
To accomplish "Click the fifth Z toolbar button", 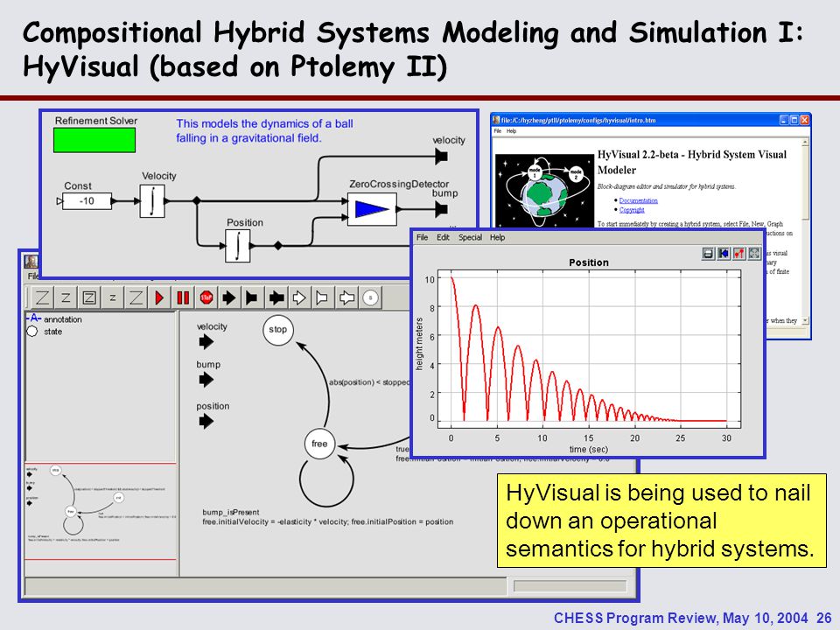I will [x=136, y=297].
